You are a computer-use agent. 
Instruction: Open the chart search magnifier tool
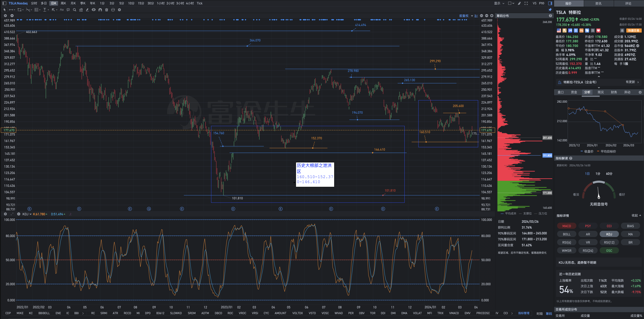pos(75,10)
